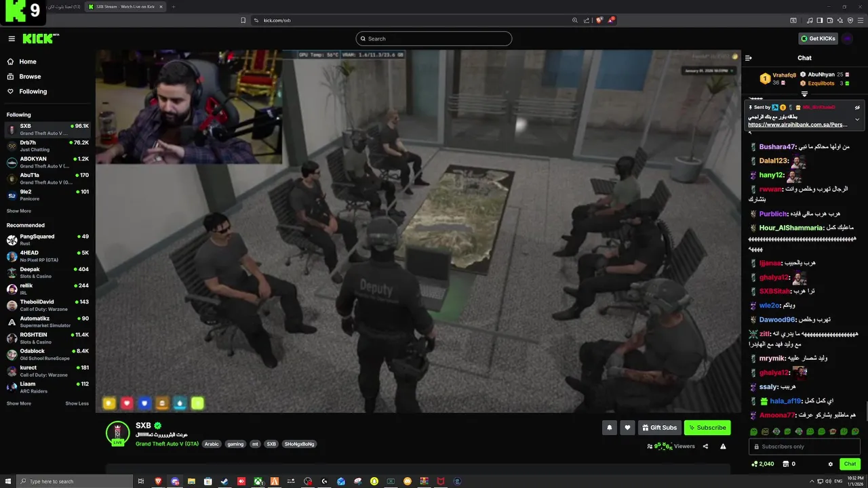Click the Windows taskbar search box
Screen dimensions: 868x488
point(73,481)
